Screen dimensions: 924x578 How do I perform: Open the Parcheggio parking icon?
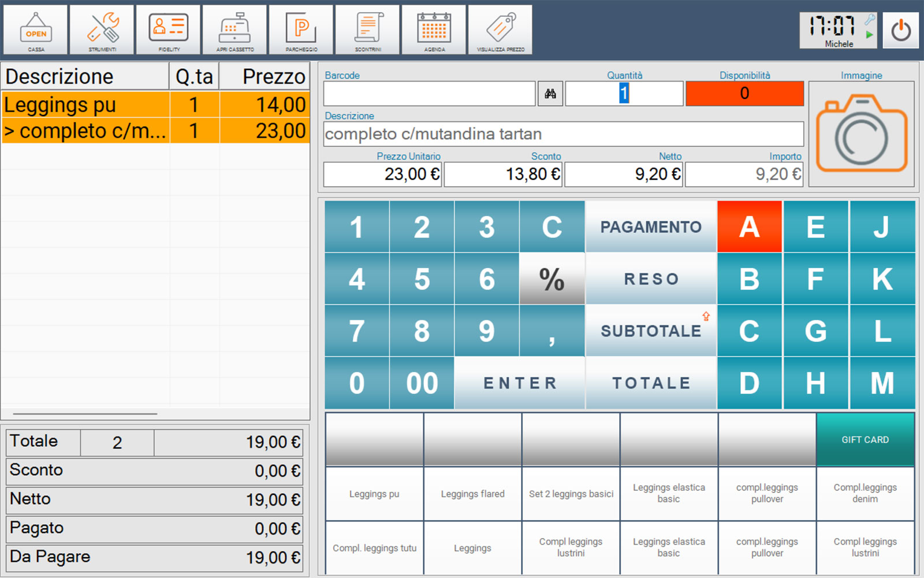click(x=301, y=30)
